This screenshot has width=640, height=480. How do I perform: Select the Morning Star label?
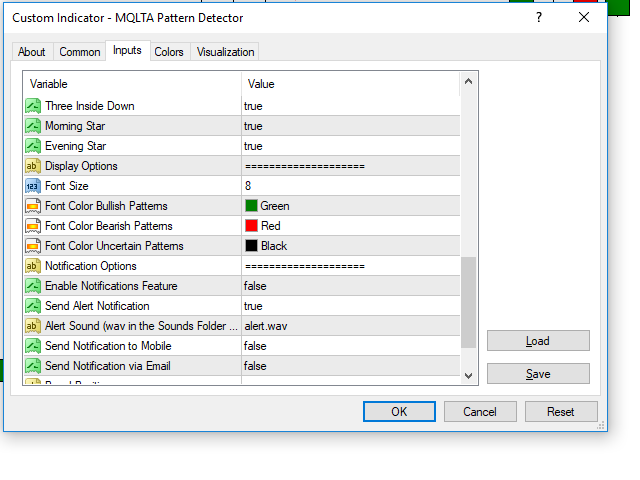75,126
